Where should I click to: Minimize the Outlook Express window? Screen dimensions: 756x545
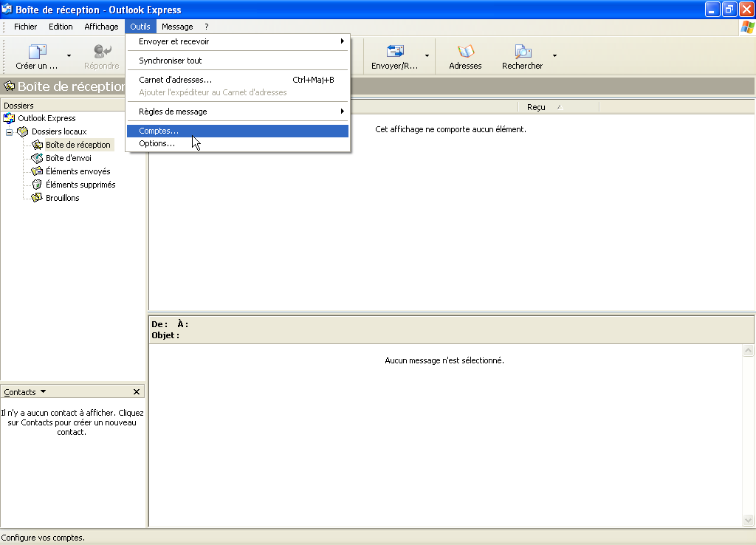point(712,9)
